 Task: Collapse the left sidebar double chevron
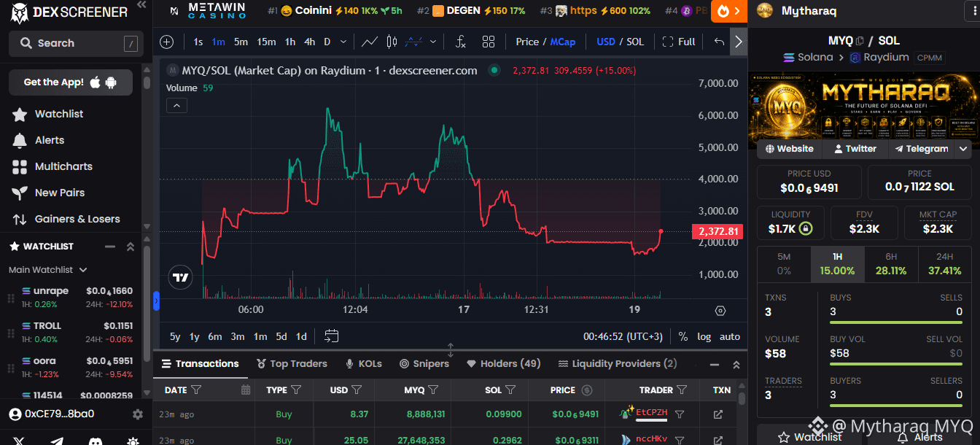141,5
